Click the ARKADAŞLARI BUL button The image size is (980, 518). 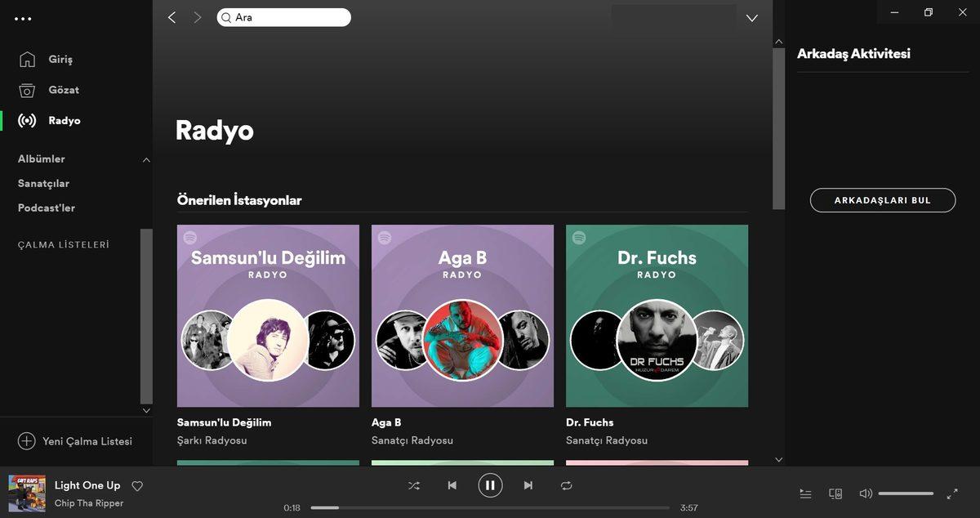click(882, 199)
